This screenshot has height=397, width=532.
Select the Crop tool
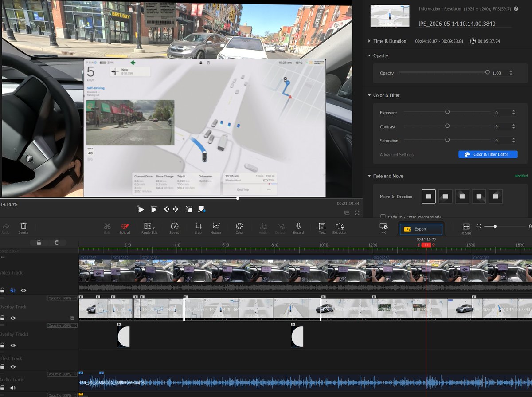point(198,228)
